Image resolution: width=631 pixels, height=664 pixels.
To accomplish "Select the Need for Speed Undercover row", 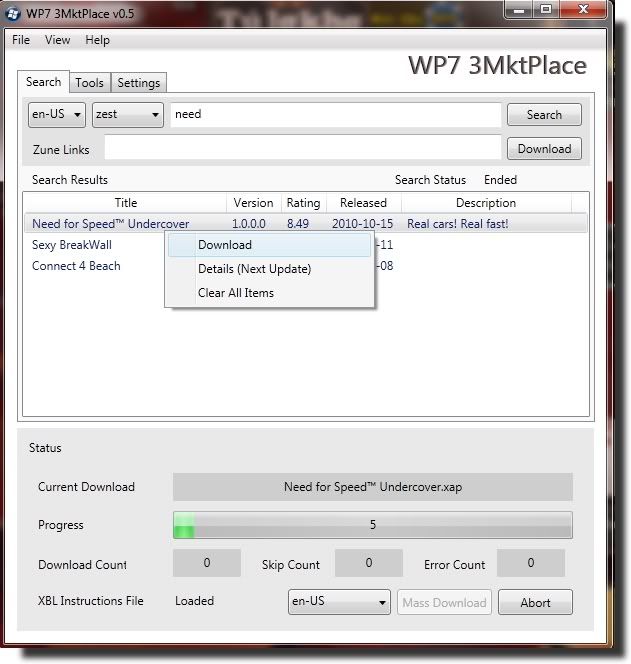I will (x=306, y=224).
